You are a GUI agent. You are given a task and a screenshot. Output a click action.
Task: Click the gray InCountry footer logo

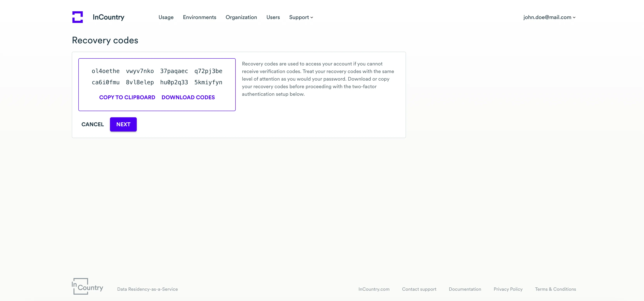[x=87, y=286]
